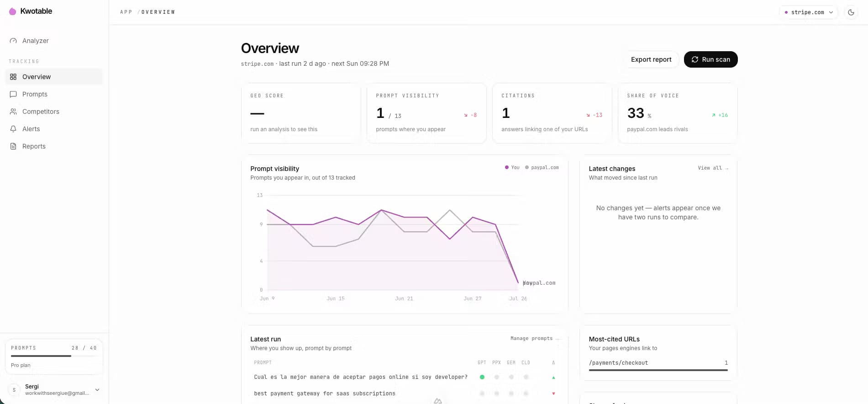Click the "No changes yet" message
The height and width of the screenshot is (404, 868).
658,213
